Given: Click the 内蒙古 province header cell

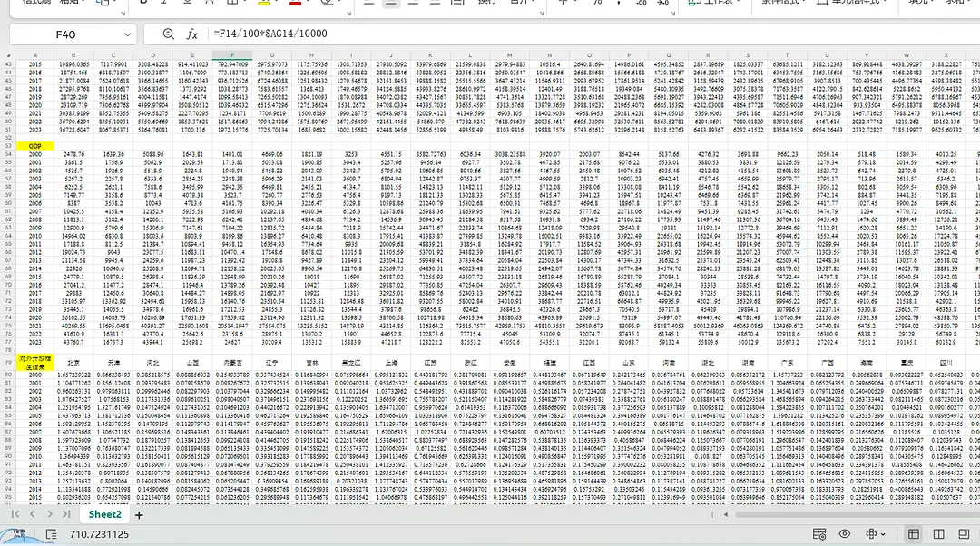Looking at the screenshot, I should click(x=232, y=362).
